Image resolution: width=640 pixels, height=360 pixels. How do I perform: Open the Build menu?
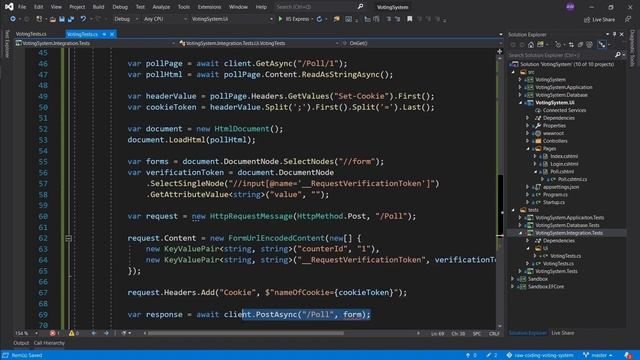click(x=98, y=7)
